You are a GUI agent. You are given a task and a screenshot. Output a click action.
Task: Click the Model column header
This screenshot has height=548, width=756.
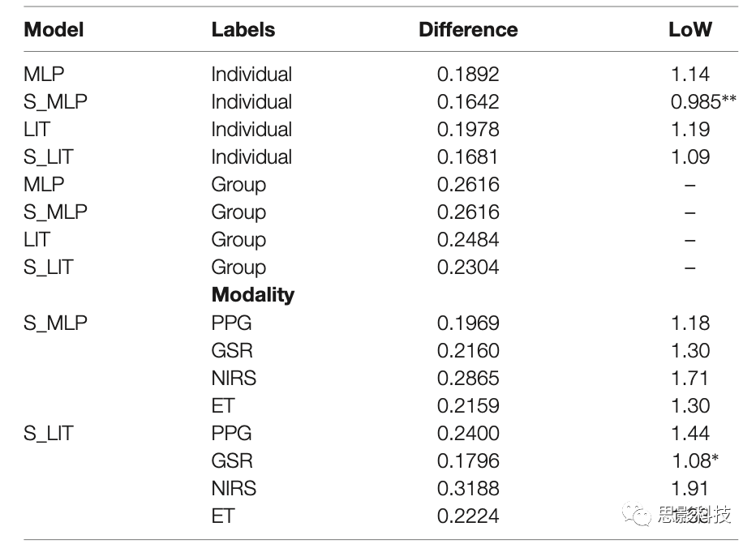click(x=54, y=30)
